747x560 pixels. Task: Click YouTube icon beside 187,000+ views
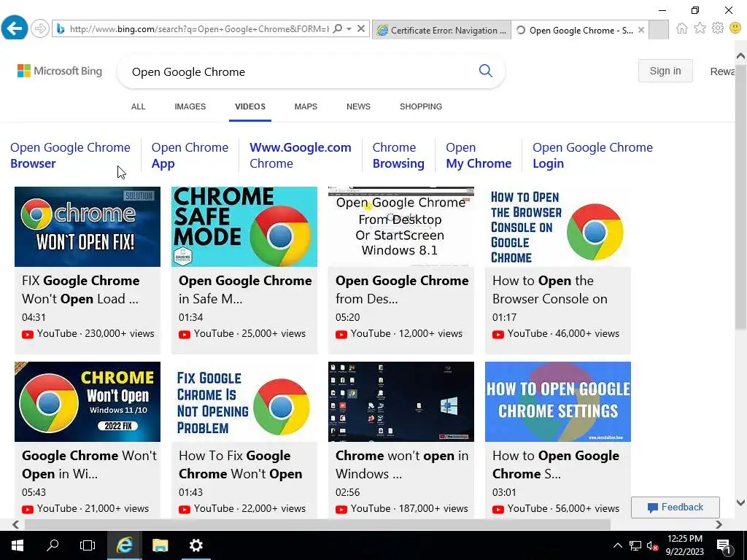pyautogui.click(x=341, y=510)
